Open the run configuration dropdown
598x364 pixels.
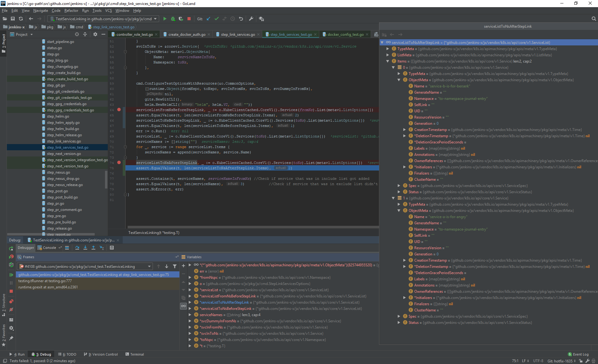click(104, 19)
